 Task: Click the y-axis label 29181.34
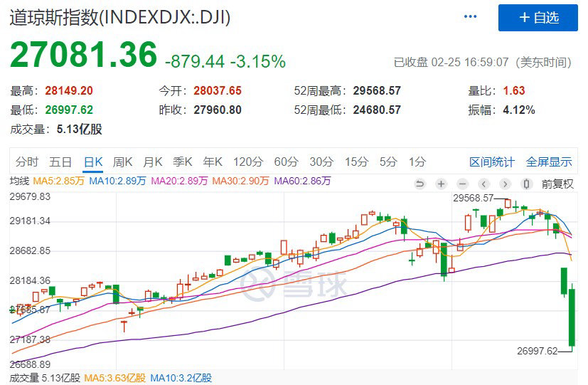pos(30,221)
